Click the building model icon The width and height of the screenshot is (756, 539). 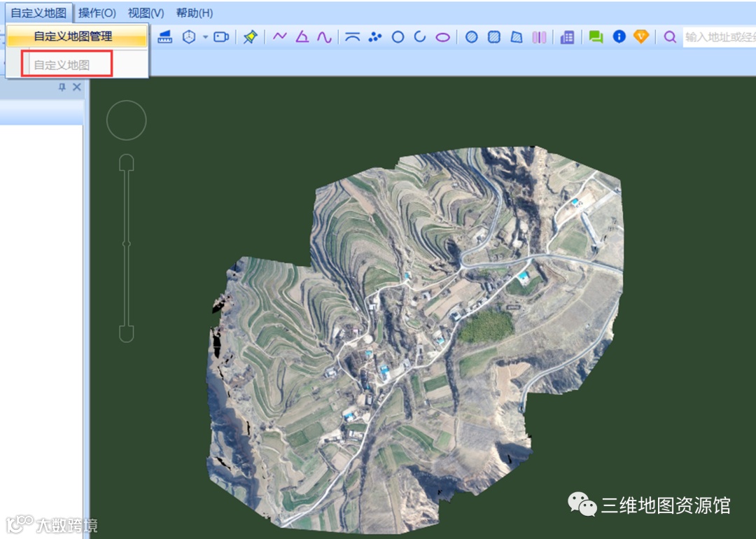[568, 37]
